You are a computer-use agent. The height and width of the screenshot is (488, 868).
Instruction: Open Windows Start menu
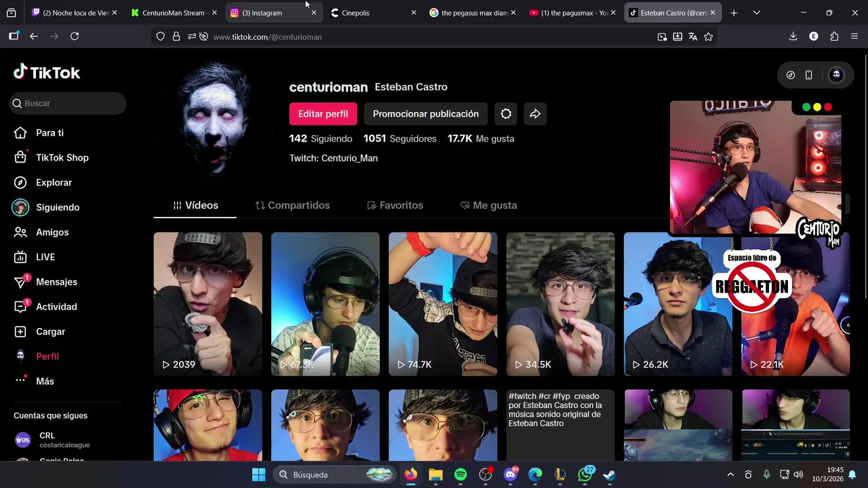coord(258,475)
